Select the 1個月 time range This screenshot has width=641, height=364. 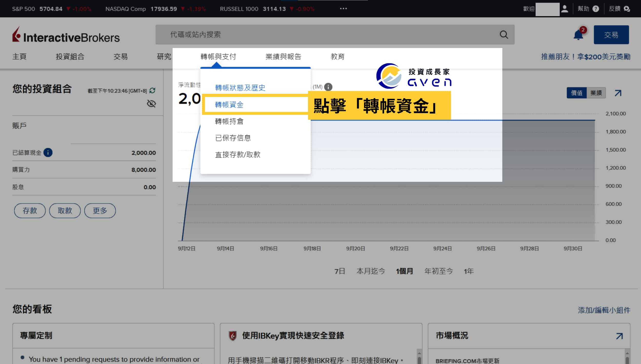pyautogui.click(x=404, y=271)
